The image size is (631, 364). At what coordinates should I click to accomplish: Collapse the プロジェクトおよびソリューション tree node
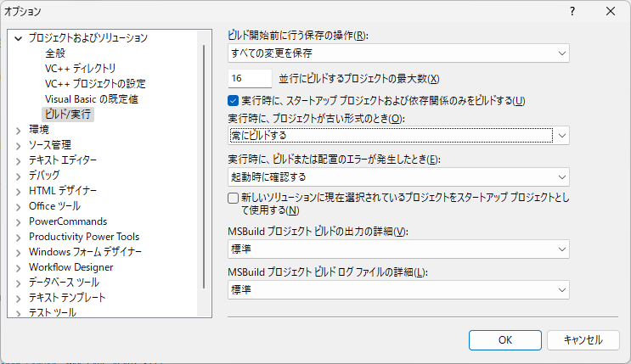pos(19,38)
